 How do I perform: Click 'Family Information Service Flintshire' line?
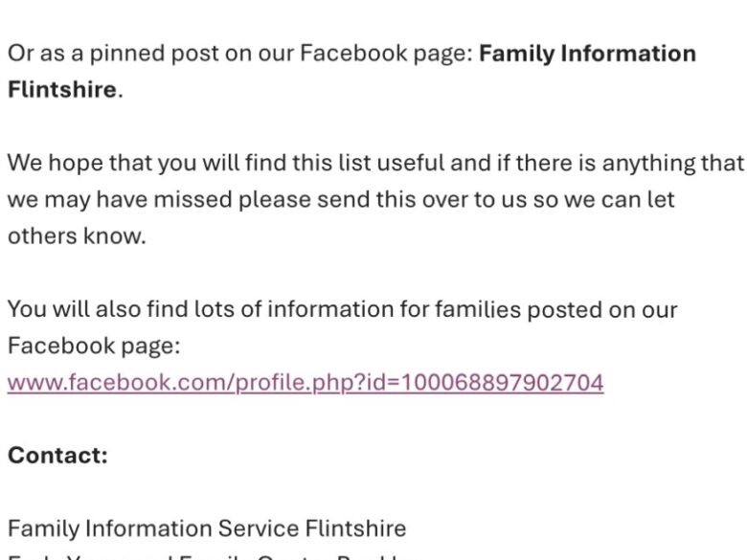click(207, 528)
